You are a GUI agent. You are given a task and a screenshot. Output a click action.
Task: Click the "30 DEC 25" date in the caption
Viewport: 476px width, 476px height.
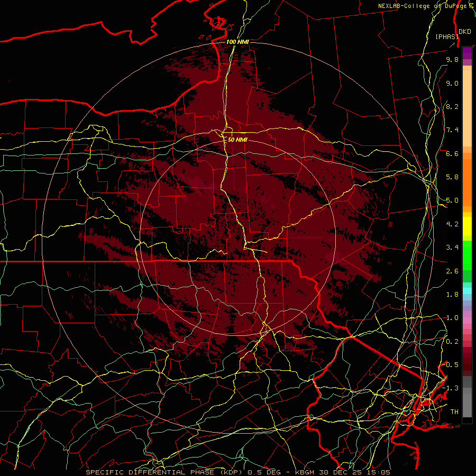click(340, 472)
